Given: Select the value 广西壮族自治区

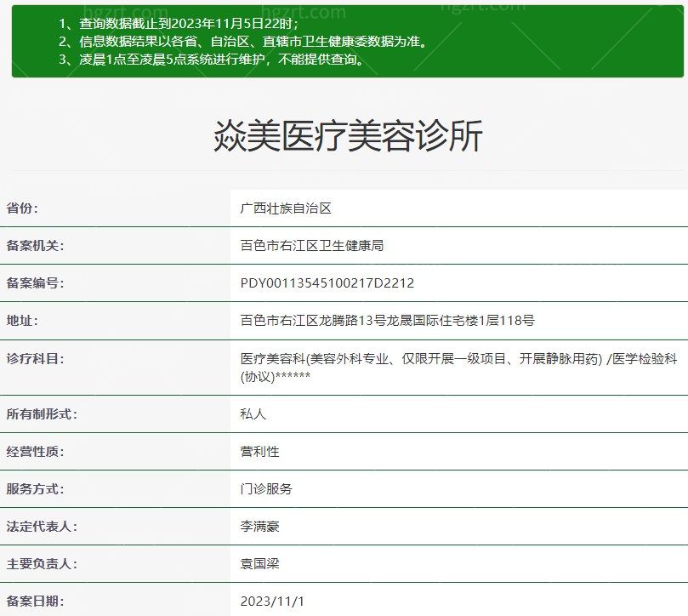Looking at the screenshot, I should point(286,208).
